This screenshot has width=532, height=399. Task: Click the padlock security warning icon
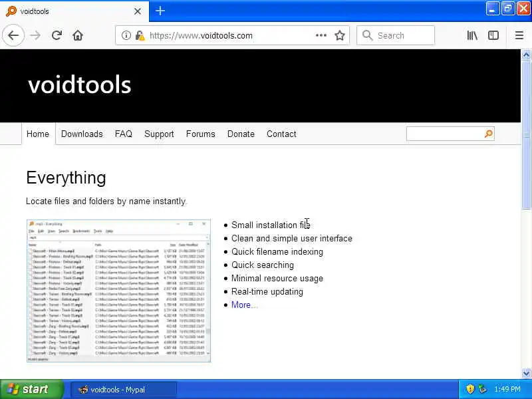[140, 35]
